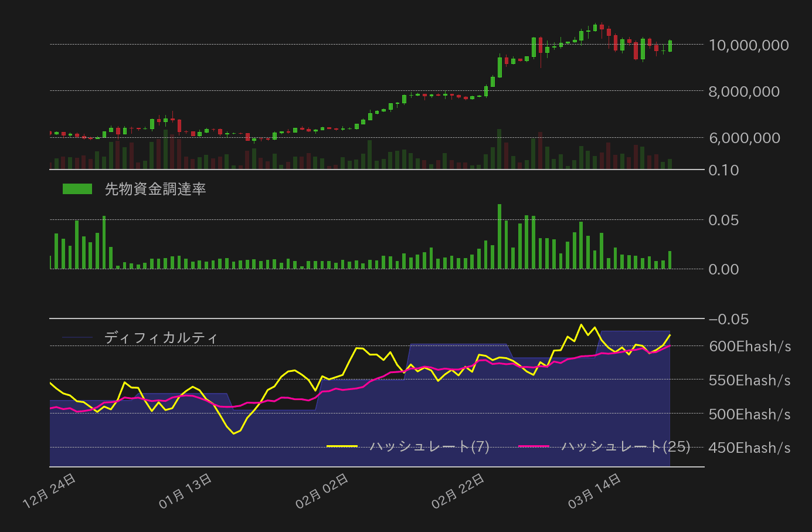Select the 03月 14日 date label
The height and width of the screenshot is (532, 812).
[594, 490]
